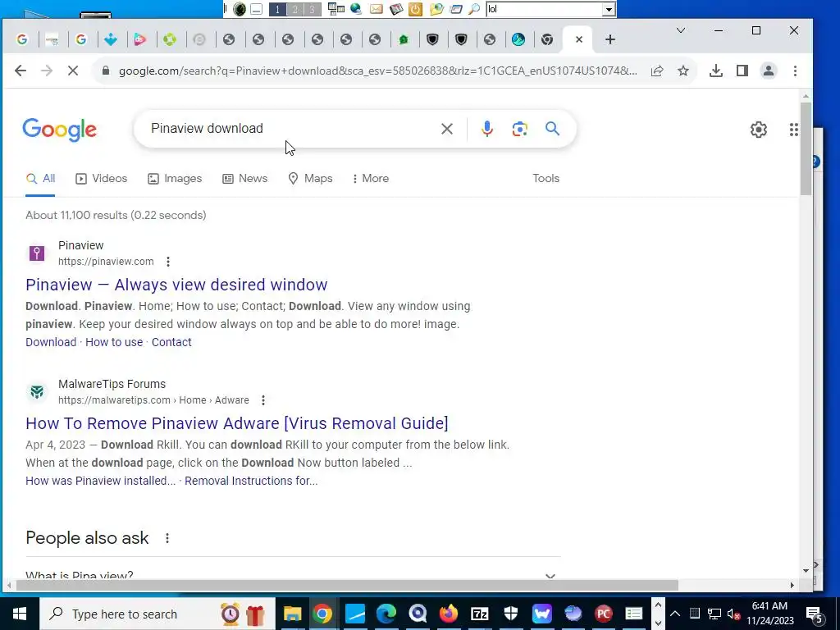Open a new Chrome tab
Screen dimensions: 840x630
point(609,39)
